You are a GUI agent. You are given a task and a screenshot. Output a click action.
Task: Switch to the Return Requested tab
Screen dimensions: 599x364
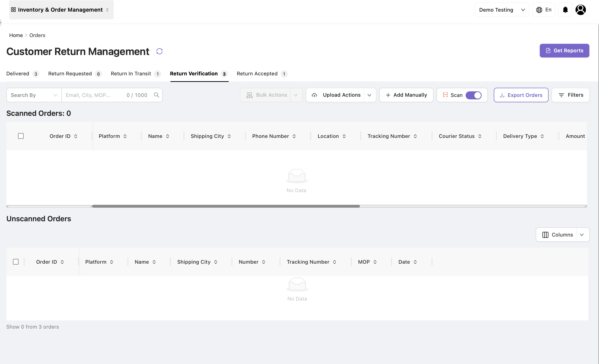click(75, 74)
